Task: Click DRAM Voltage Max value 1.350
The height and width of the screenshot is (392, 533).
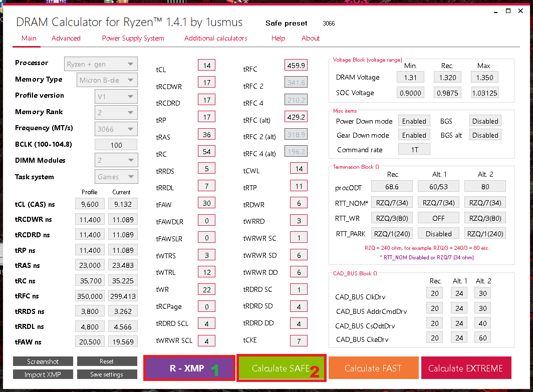Action: click(x=484, y=78)
